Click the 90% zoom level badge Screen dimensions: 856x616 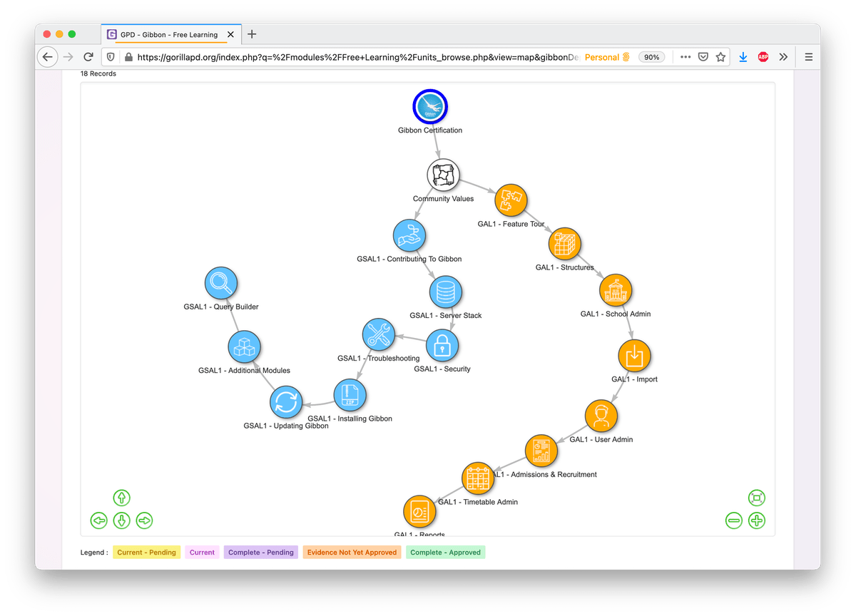(x=651, y=57)
